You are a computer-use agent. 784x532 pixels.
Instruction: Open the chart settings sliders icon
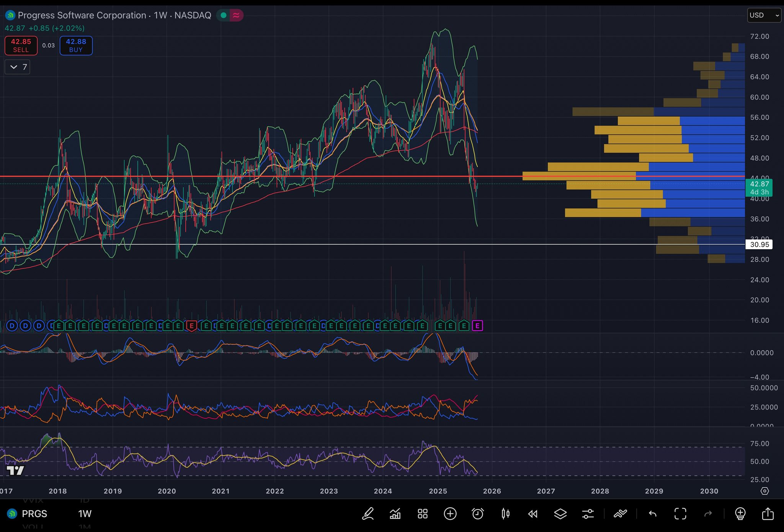click(x=588, y=514)
